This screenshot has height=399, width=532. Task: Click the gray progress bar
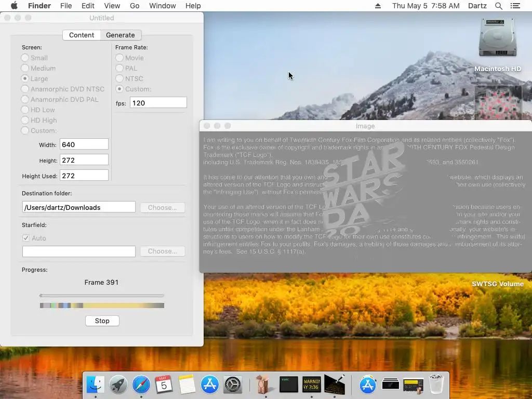point(102,296)
